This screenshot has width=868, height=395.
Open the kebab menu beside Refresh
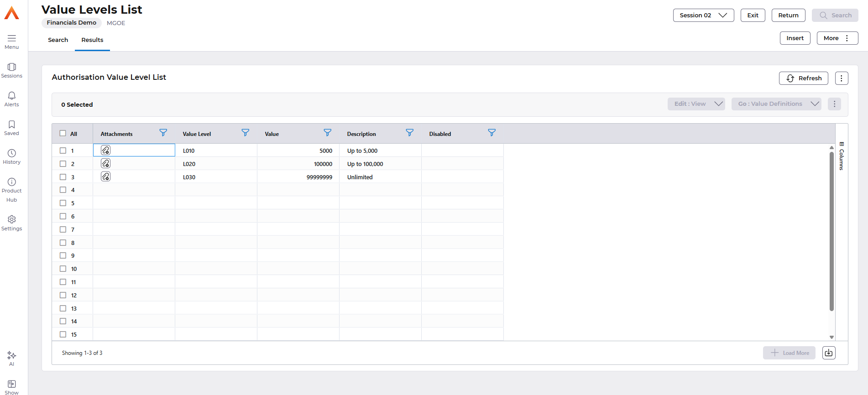click(842, 78)
